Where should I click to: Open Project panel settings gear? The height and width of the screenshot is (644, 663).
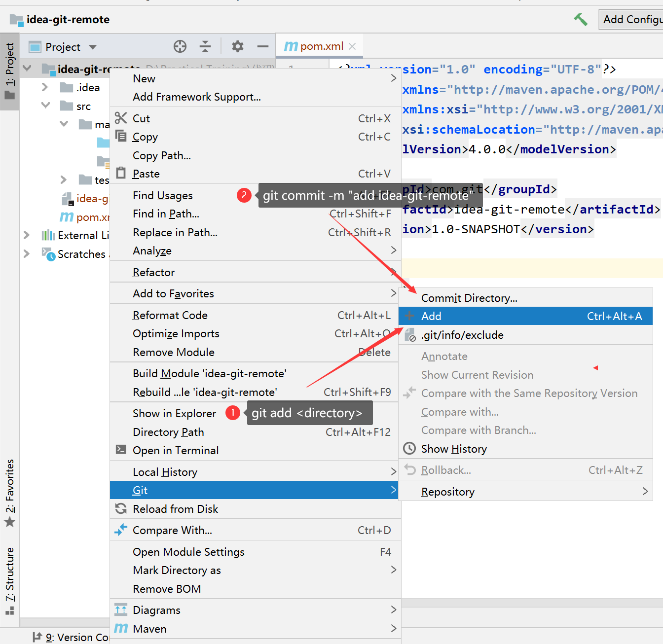pyautogui.click(x=238, y=46)
